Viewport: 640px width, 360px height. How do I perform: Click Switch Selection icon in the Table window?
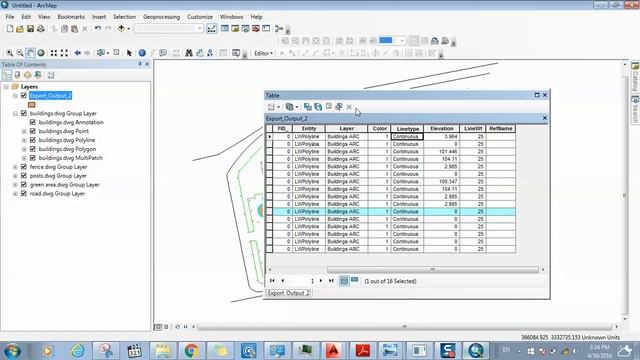[x=318, y=107]
